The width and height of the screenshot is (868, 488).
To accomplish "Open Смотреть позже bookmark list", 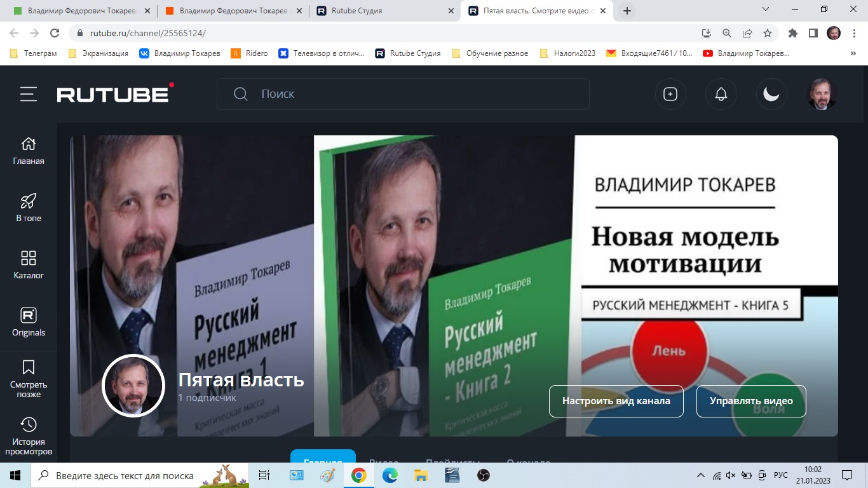I will click(29, 379).
